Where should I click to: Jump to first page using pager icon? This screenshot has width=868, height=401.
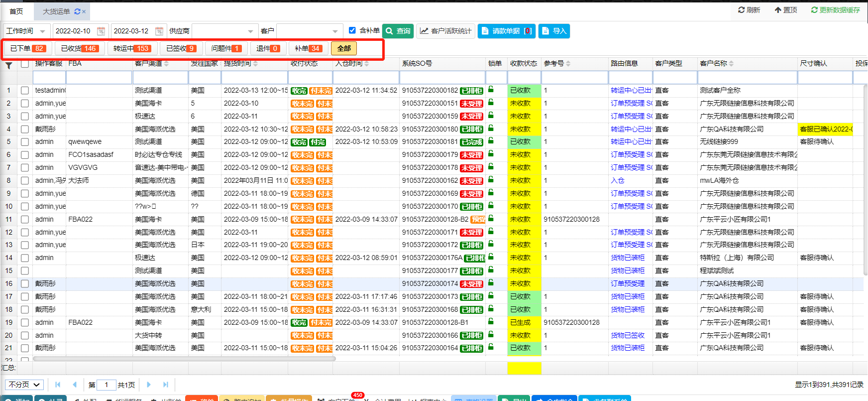(58, 385)
